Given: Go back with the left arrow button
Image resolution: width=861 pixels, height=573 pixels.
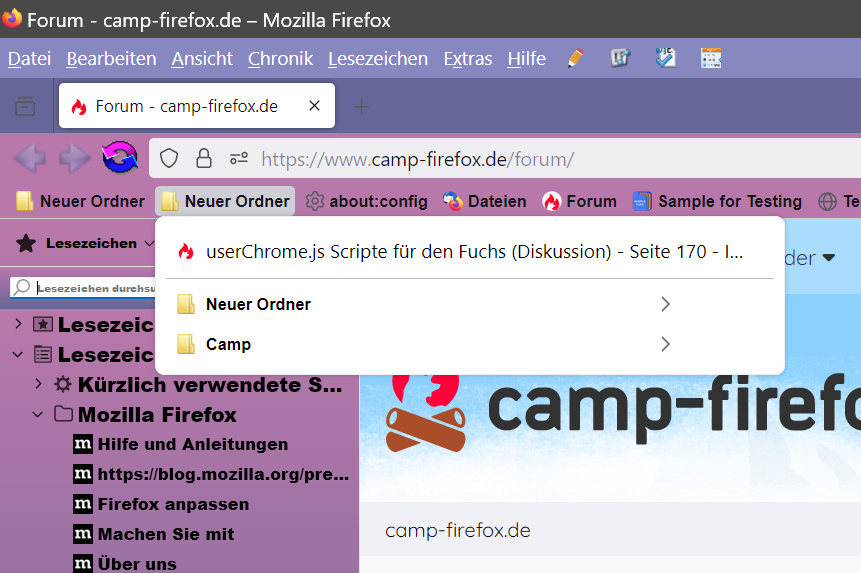Looking at the screenshot, I should pos(30,159).
